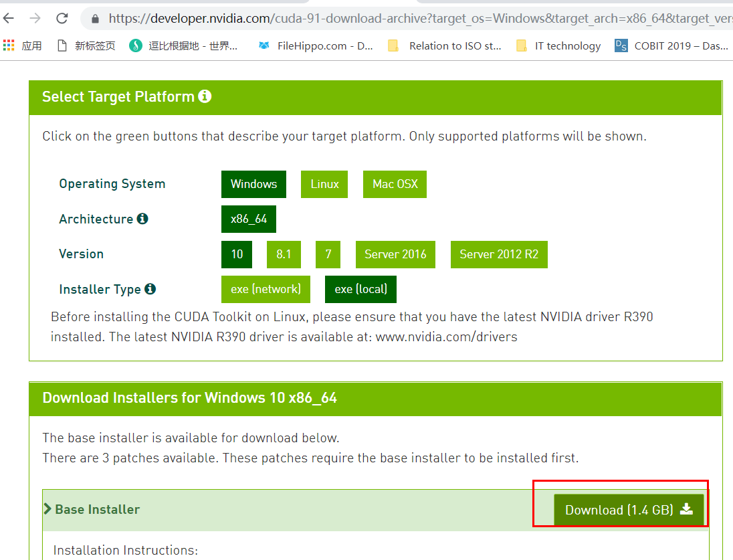Viewport: 733px width, 560px height.
Task: Open the 新标签页 bookmark
Action: pyautogui.click(x=86, y=45)
